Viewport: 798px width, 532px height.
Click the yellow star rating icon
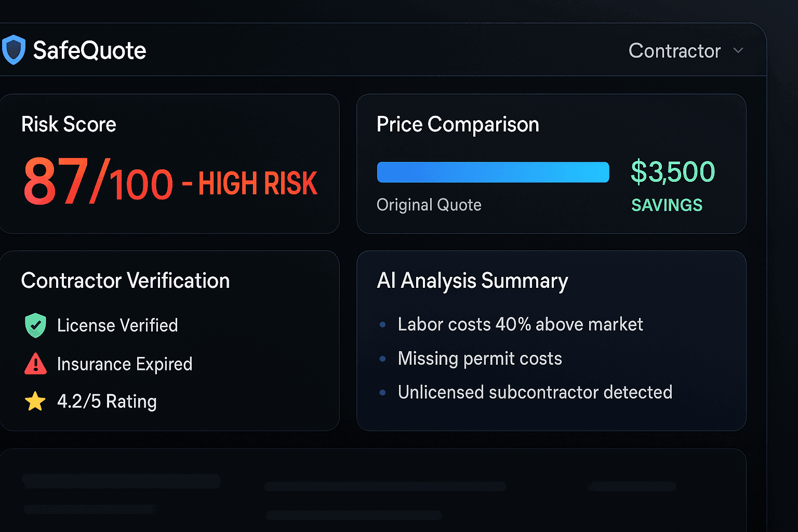[x=35, y=401]
